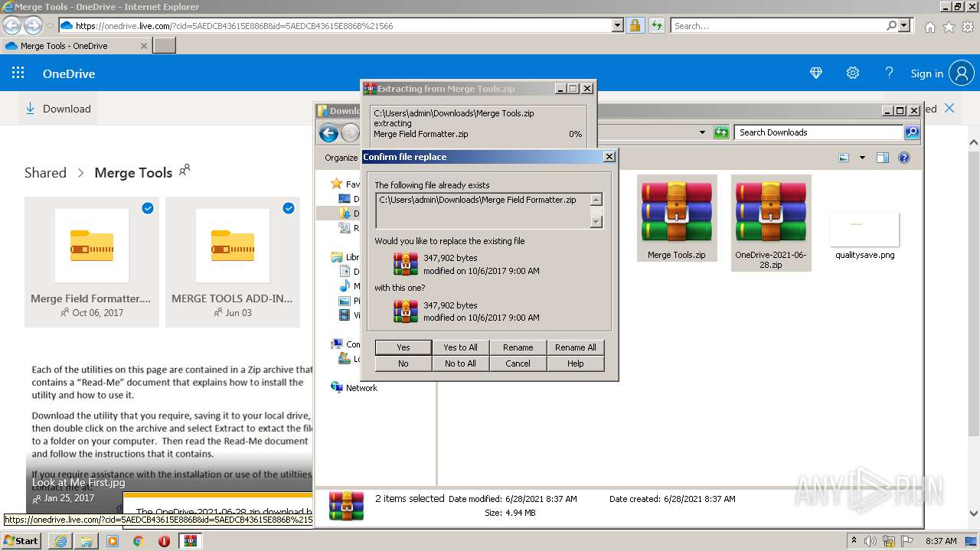The width and height of the screenshot is (980, 551).
Task: Open the Organize menu in Explorer
Action: click(x=341, y=158)
